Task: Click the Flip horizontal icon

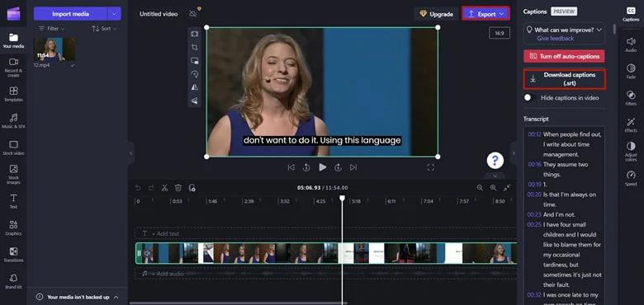Action: [x=195, y=87]
